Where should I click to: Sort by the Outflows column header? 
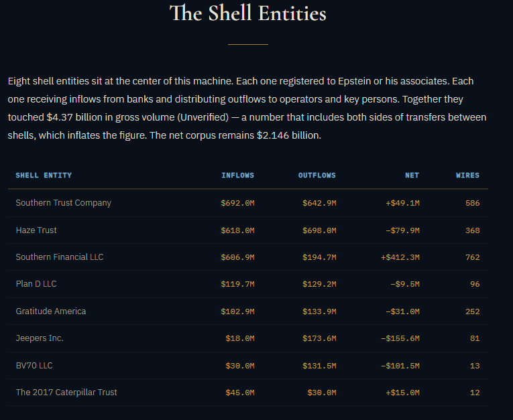317,176
